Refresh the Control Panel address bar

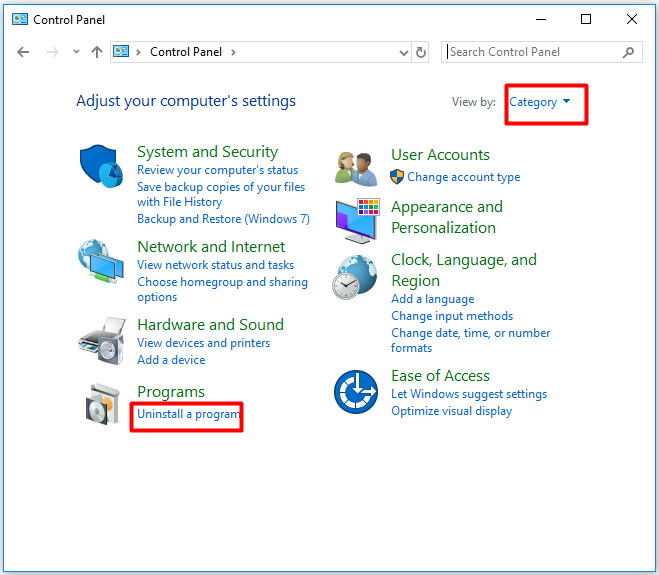pyautogui.click(x=421, y=52)
